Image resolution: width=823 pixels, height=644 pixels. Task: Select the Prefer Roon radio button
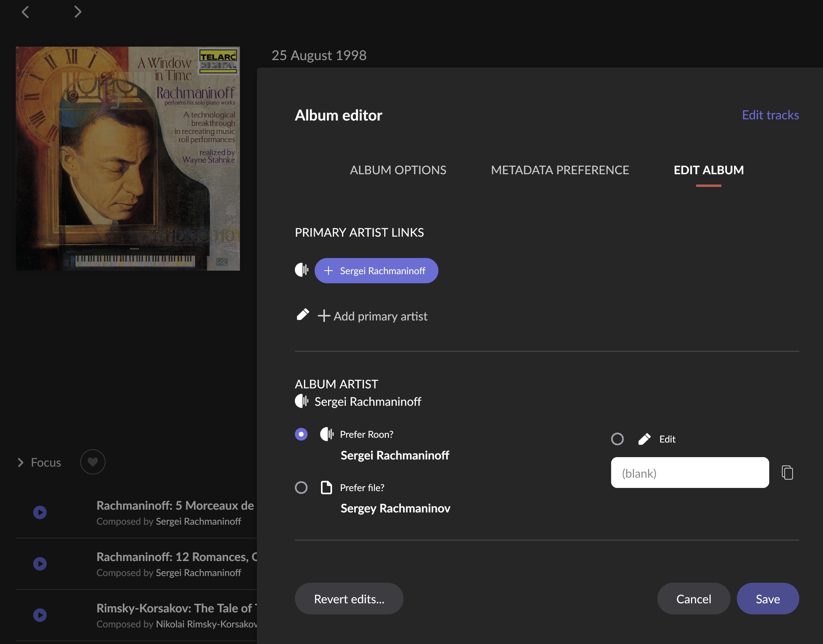coord(301,434)
